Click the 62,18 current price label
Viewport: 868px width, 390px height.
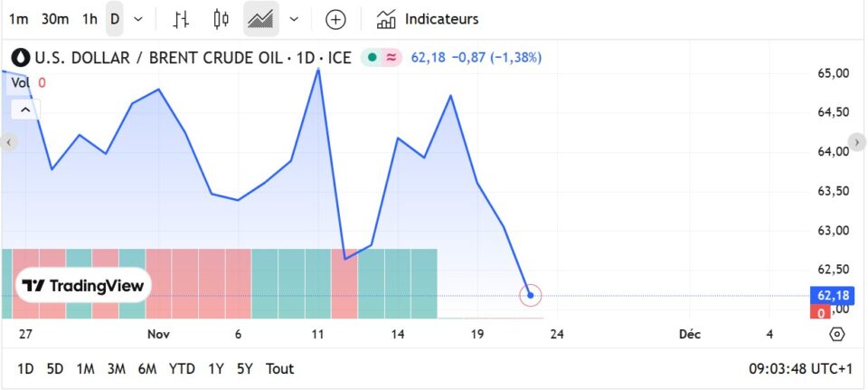coord(833,295)
